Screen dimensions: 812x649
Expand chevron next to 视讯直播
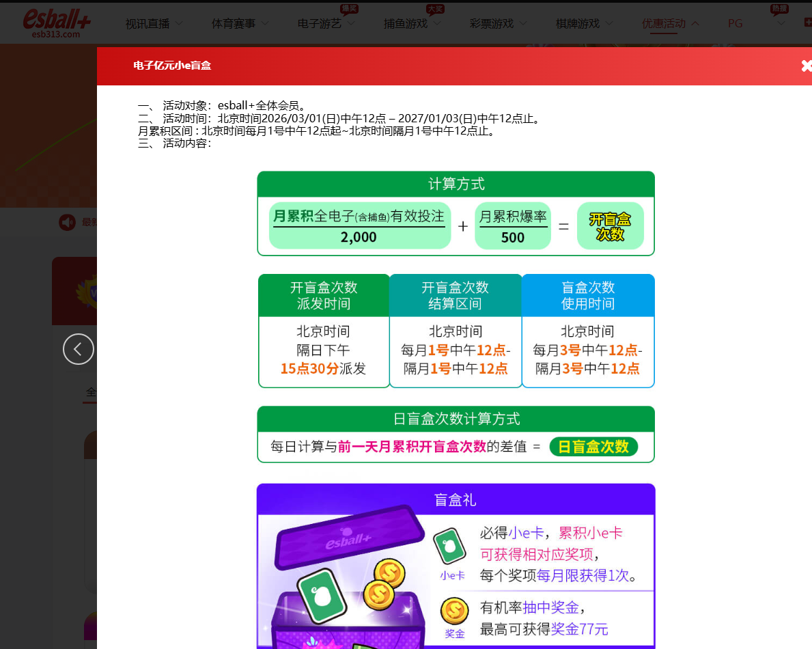click(179, 23)
